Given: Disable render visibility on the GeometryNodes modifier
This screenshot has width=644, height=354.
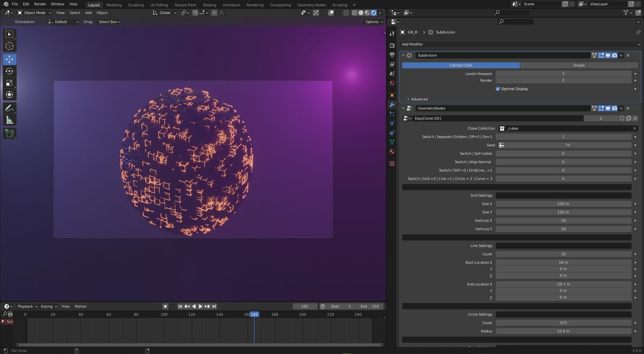Looking at the screenshot, I should click(614, 108).
